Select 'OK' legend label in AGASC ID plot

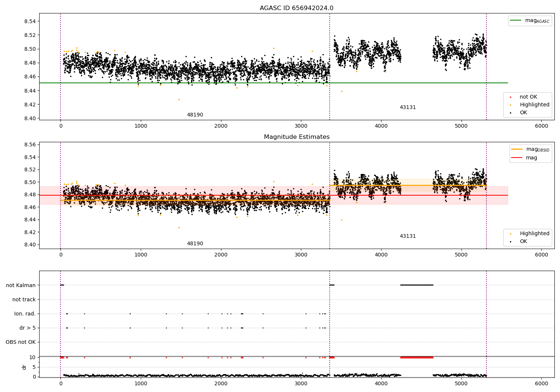tap(523, 113)
